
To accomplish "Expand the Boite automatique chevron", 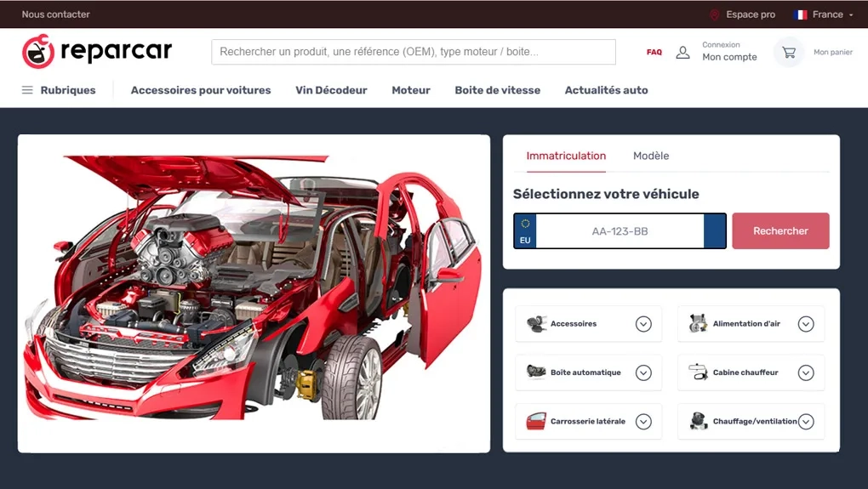I will coord(643,372).
